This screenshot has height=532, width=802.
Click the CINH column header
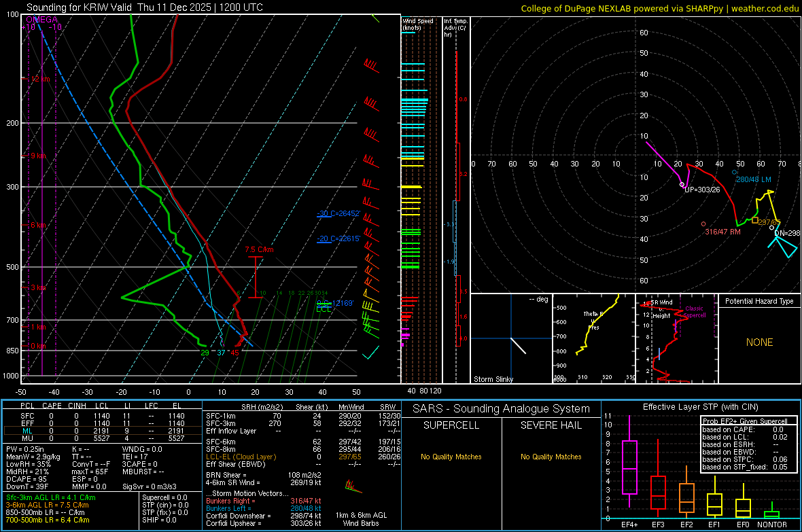pos(77,406)
